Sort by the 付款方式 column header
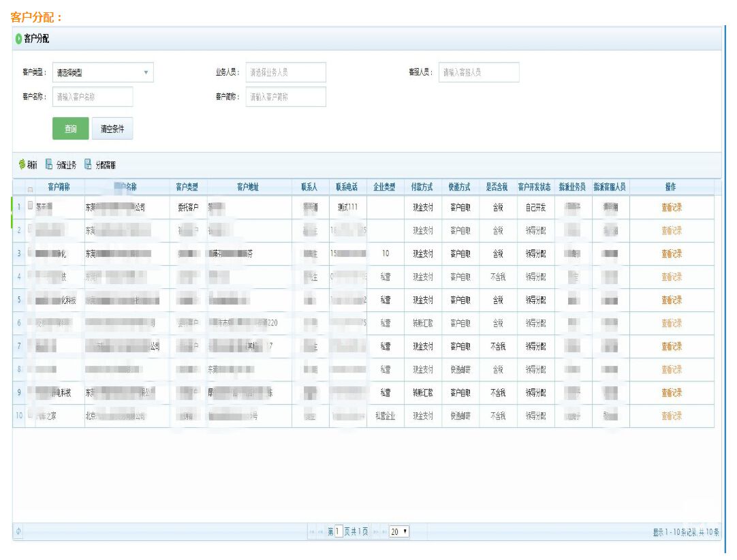Viewport: 737px width, 560px height. (422, 187)
